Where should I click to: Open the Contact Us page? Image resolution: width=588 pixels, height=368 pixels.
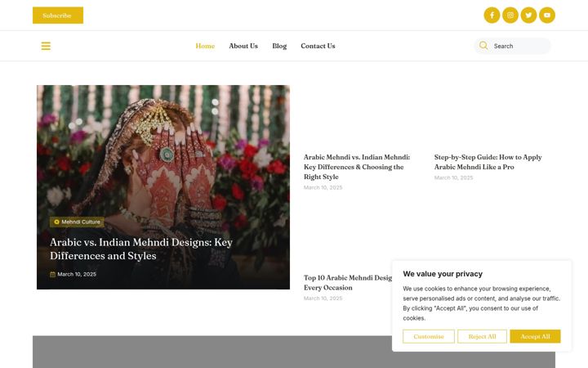pos(318,46)
